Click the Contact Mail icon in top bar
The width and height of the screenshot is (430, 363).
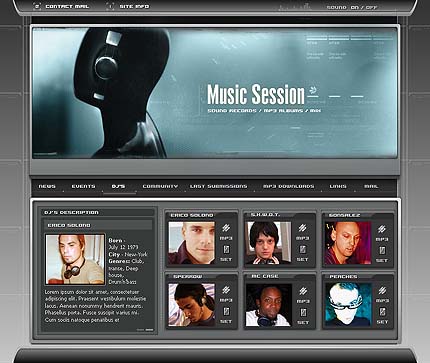(37, 6)
